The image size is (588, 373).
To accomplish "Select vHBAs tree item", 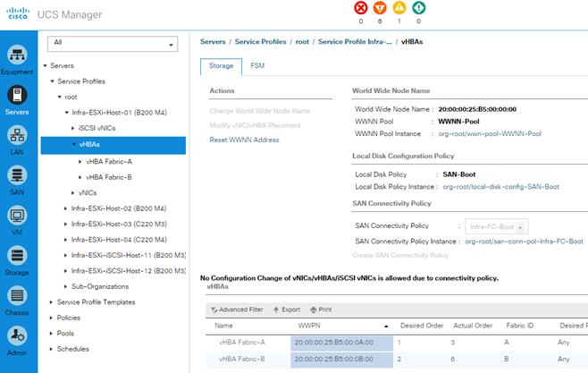I will 113,145.
